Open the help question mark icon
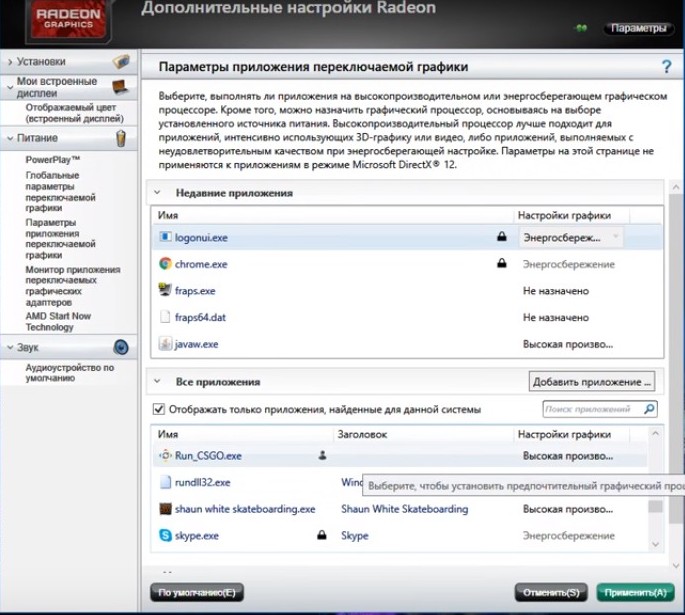Viewport: 685px width, 615px height. point(666,67)
